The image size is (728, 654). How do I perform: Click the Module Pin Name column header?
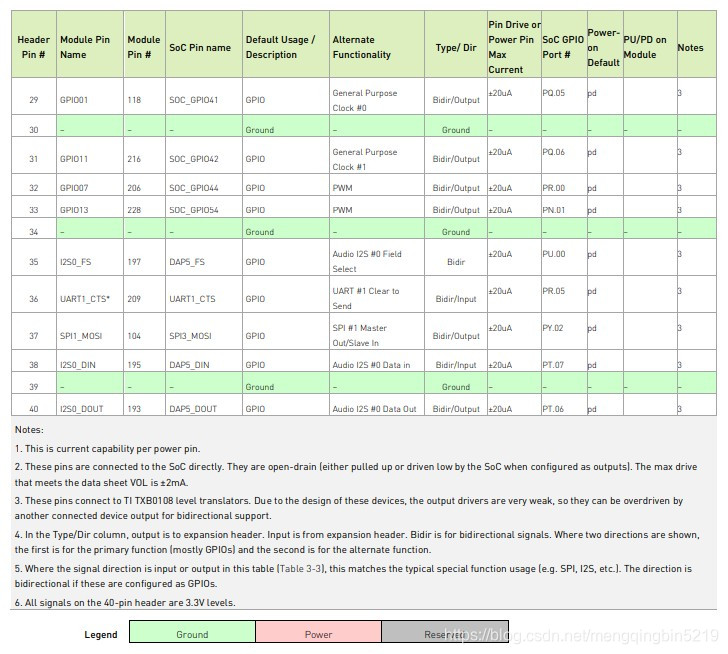[90, 44]
